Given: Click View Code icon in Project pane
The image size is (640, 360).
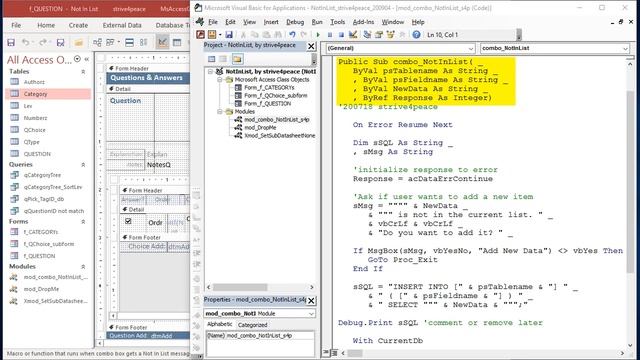Looking at the screenshot, I should (211, 59).
